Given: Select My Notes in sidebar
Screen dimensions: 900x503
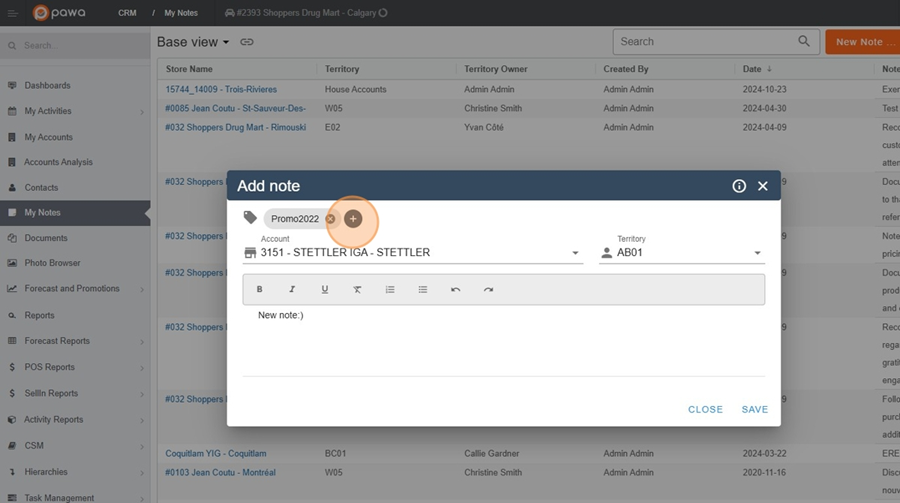Looking at the screenshot, I should point(75,212).
